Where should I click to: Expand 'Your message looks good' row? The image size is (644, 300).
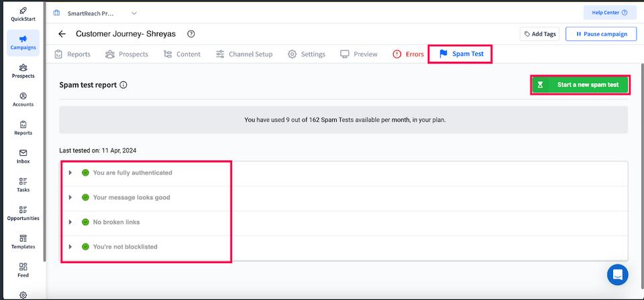[70, 197]
